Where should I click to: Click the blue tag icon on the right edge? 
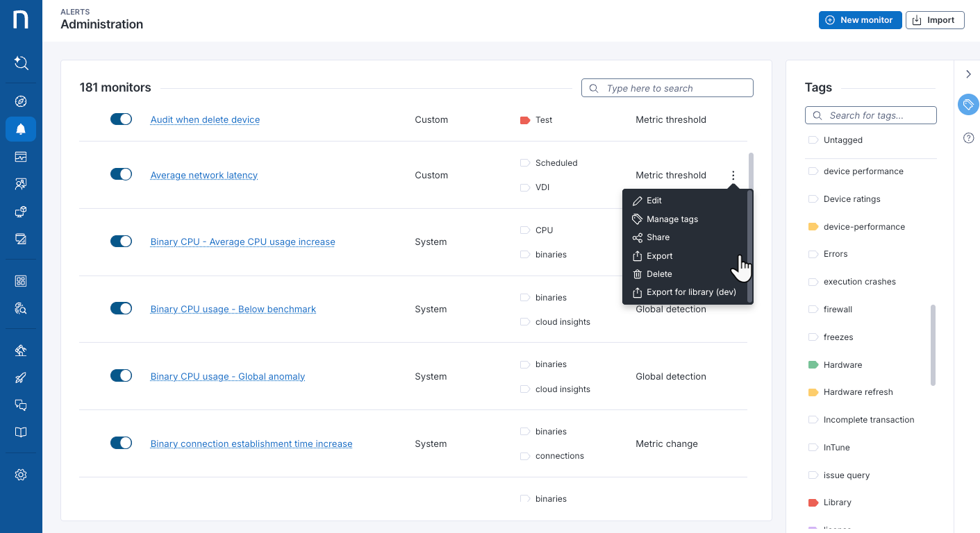pos(967,104)
